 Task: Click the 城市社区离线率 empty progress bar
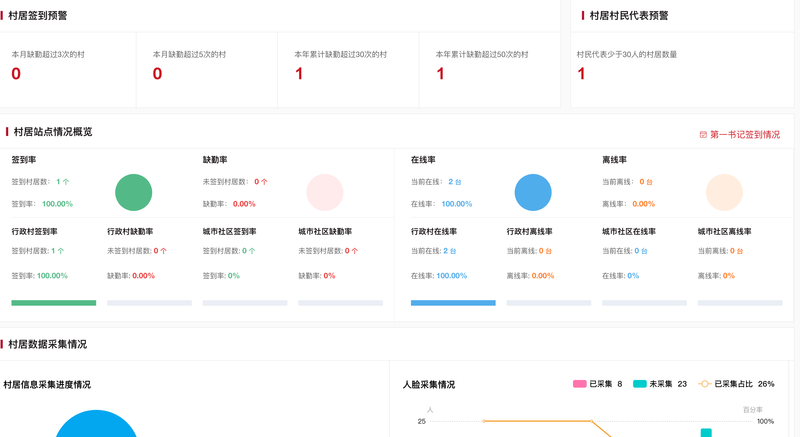coord(740,303)
